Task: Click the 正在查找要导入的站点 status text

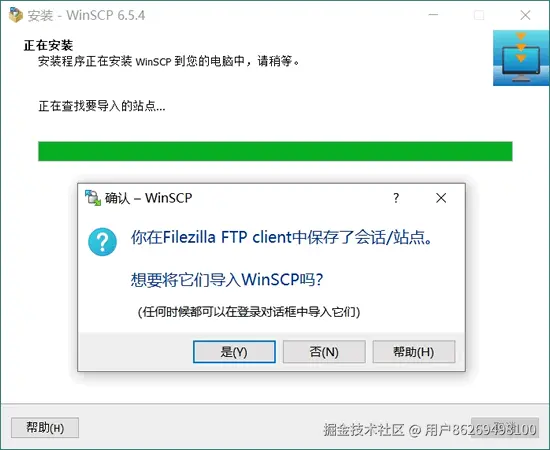Action: [102, 106]
